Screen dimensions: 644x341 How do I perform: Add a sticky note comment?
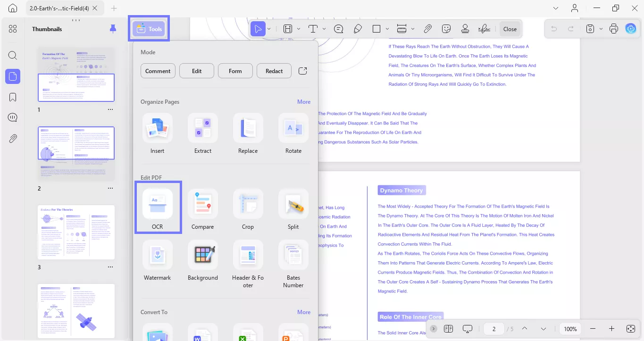coord(339,29)
